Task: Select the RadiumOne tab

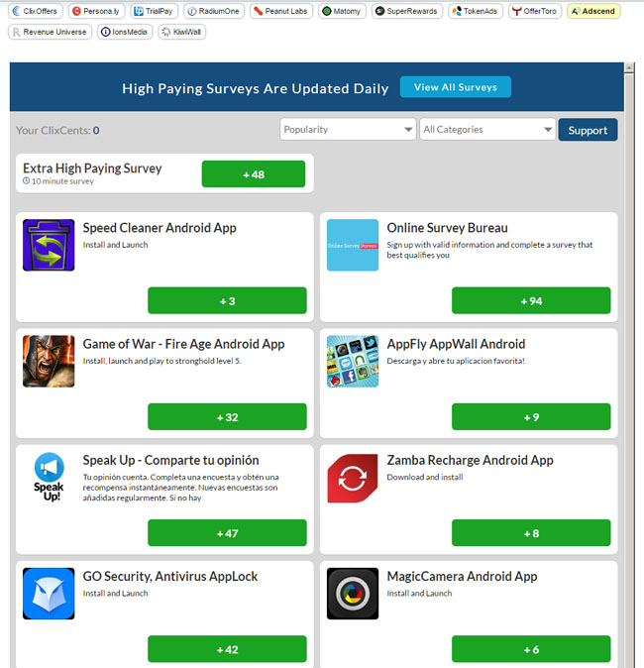Action: [x=214, y=11]
